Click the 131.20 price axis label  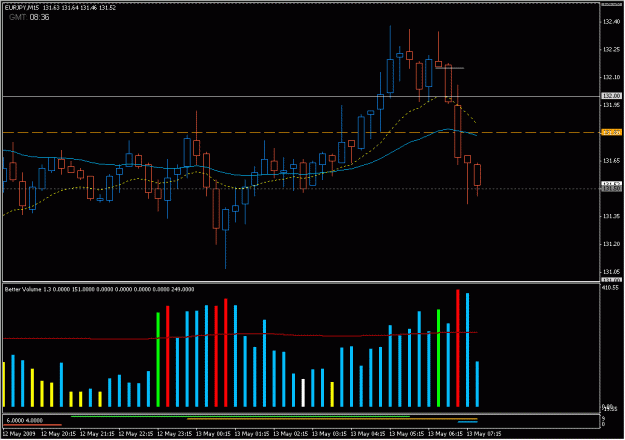point(612,244)
